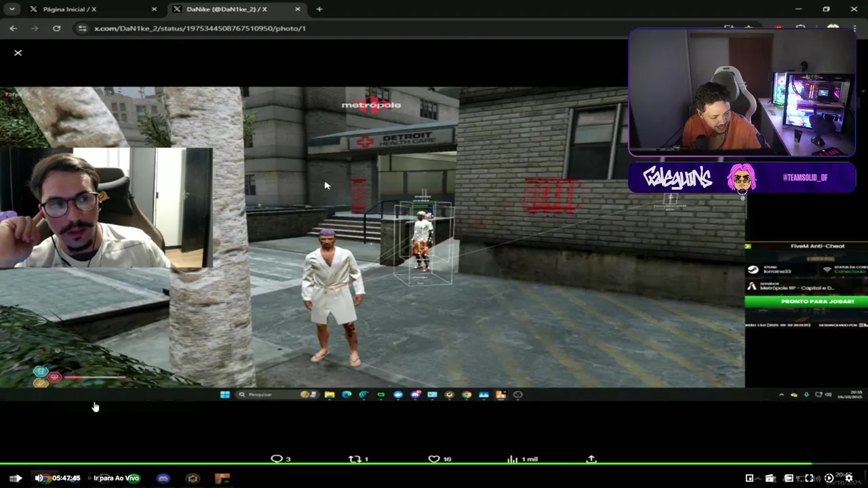Share the post via upload icon
868x488 pixels.
(x=591, y=459)
